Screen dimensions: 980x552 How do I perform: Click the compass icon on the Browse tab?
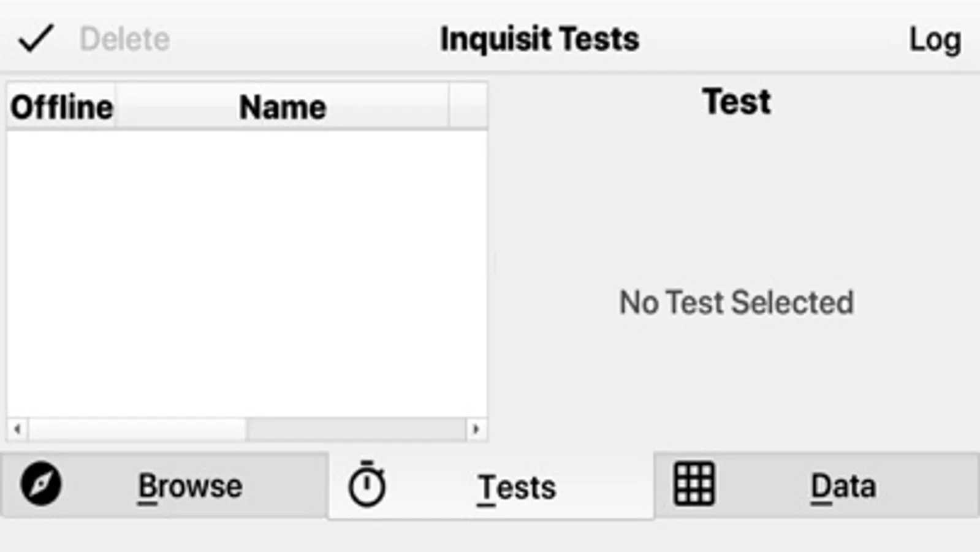[41, 485]
